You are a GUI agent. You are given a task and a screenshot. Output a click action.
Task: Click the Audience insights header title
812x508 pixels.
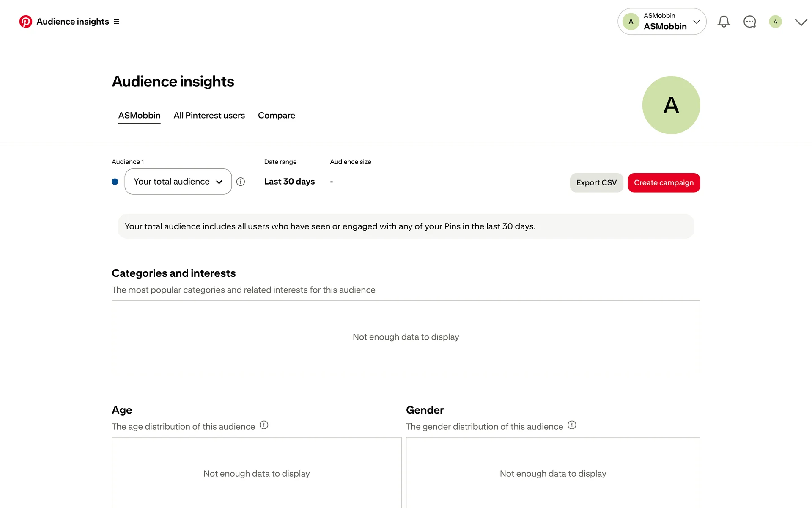click(x=73, y=22)
